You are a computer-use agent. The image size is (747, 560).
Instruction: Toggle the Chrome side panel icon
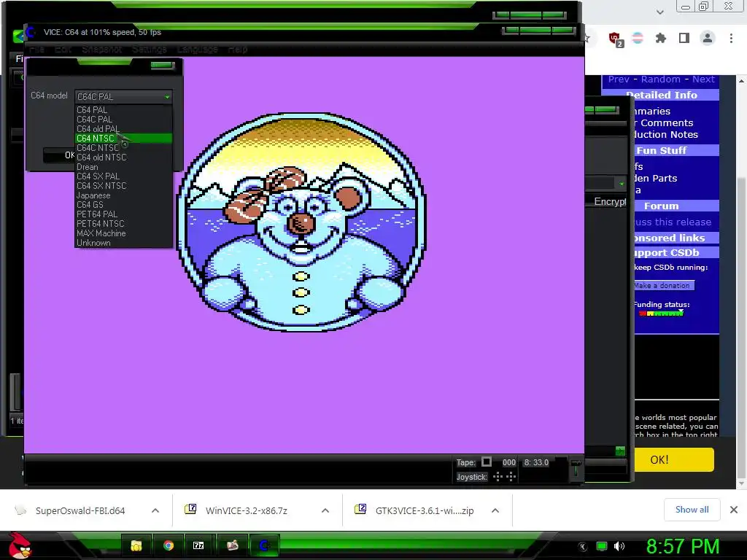pyautogui.click(x=684, y=38)
